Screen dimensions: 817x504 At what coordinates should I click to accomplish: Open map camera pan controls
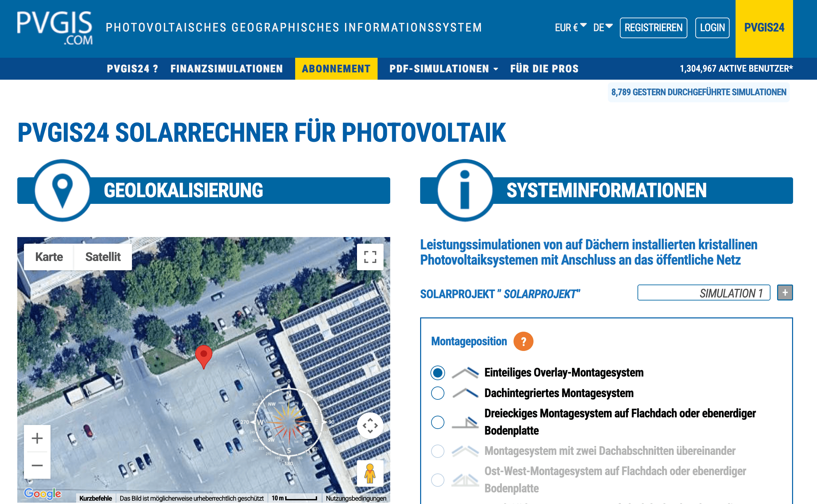tap(370, 426)
